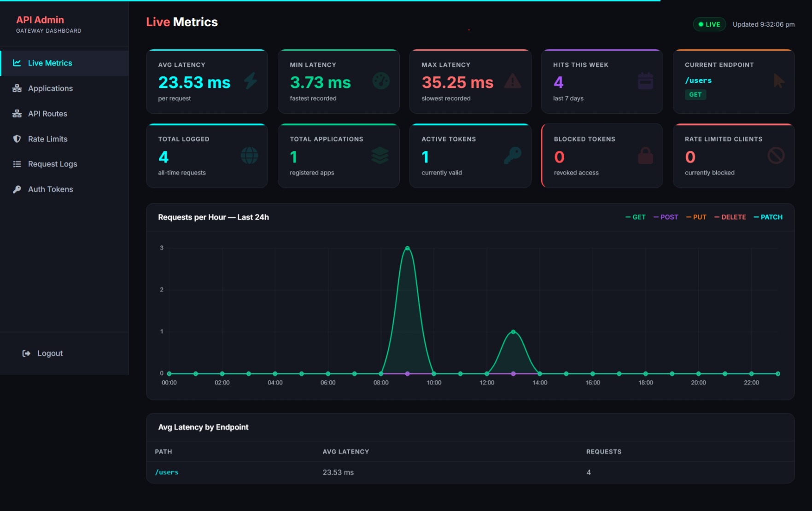Click the lock icon on Blocked Tokens card
812x511 pixels.
[x=645, y=156]
